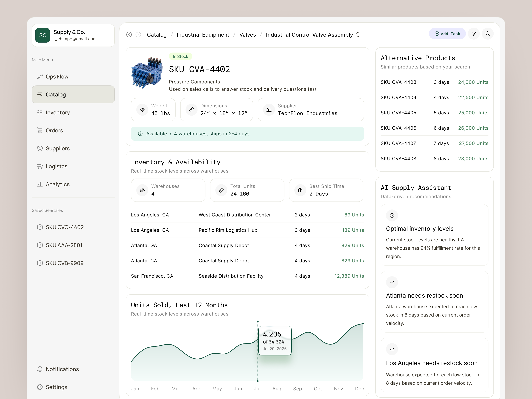Image resolution: width=532 pixels, height=399 pixels.
Task: Open the search magnifier icon
Action: 488,34
